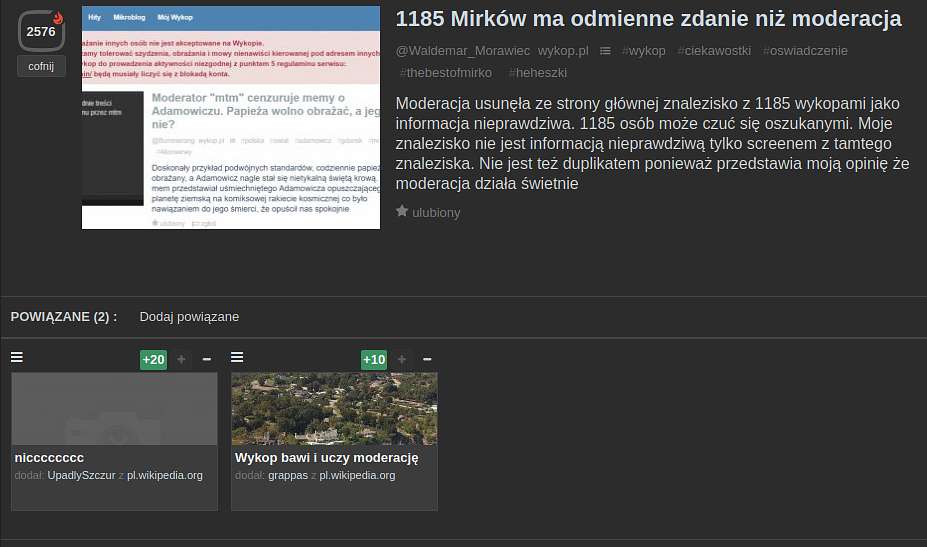Image resolution: width=927 pixels, height=547 pixels.
Task: Open the #thebestofmirko tag
Action: [x=446, y=73]
